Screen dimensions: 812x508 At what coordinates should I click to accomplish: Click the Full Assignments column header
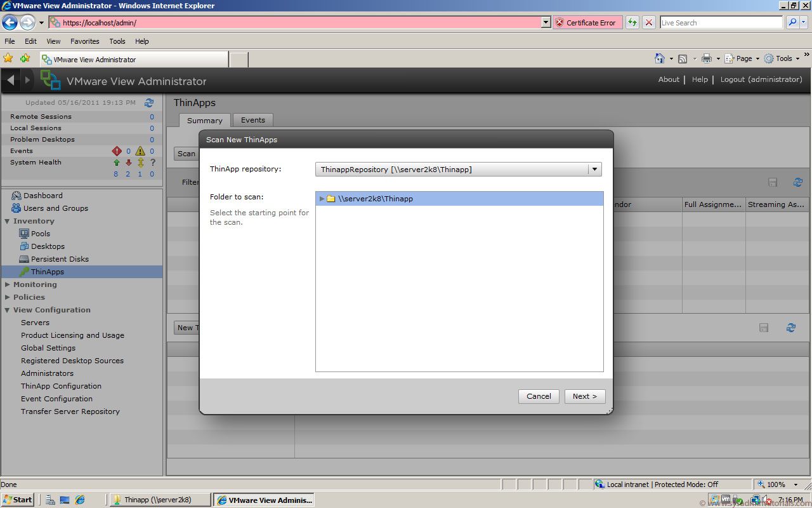tap(714, 204)
